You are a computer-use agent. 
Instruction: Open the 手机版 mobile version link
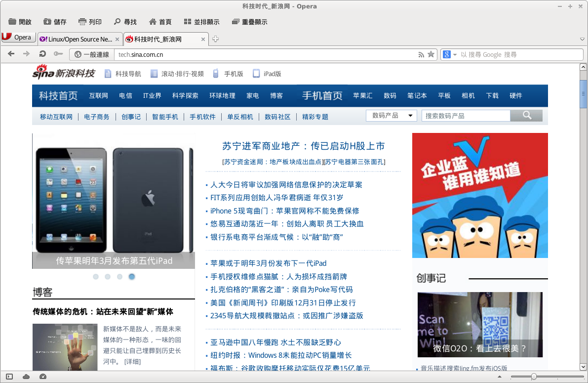(x=228, y=74)
